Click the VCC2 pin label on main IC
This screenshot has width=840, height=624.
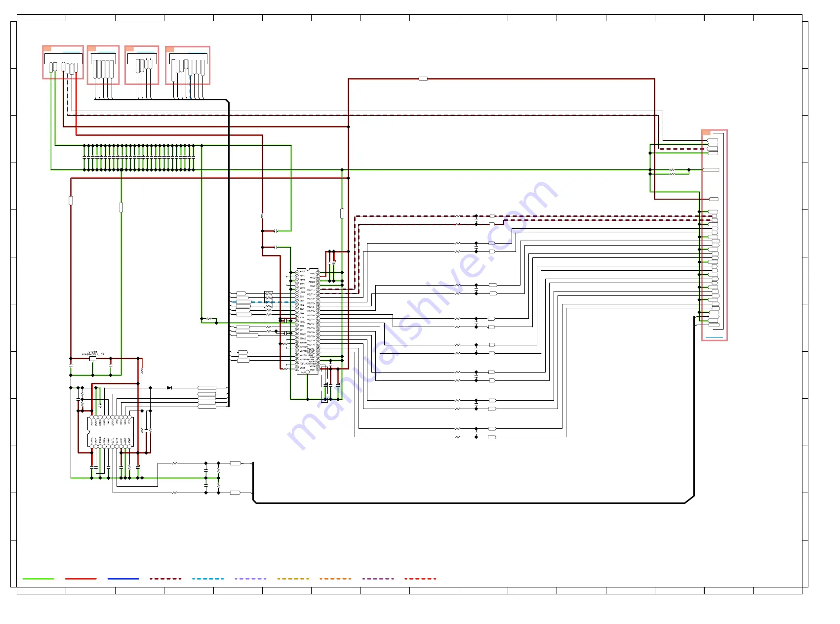pyautogui.click(x=313, y=278)
